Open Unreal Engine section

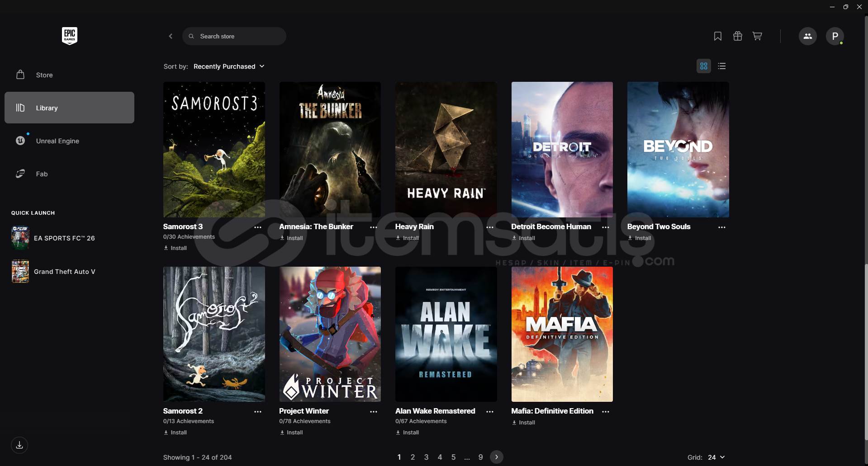tap(69, 141)
